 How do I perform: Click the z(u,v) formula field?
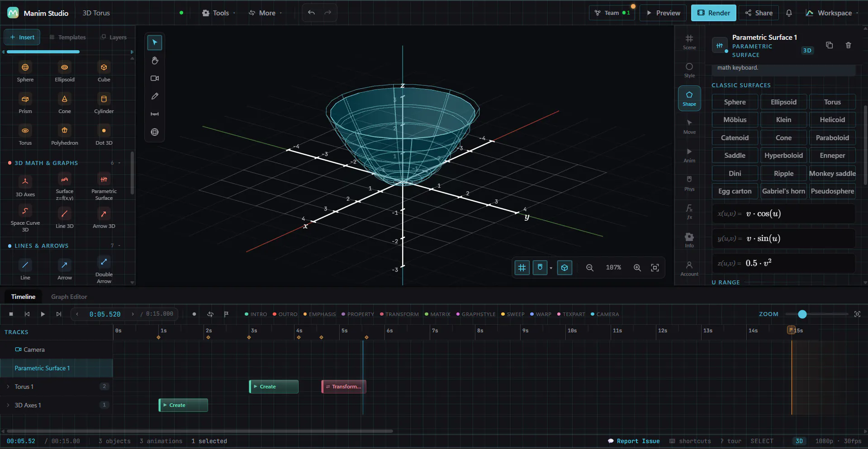click(x=783, y=263)
